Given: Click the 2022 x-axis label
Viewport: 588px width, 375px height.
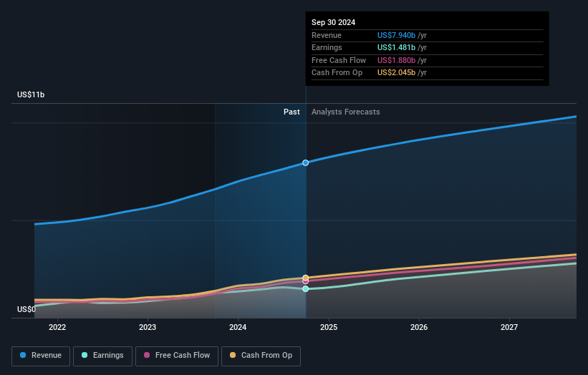Looking at the screenshot, I should pos(57,328).
